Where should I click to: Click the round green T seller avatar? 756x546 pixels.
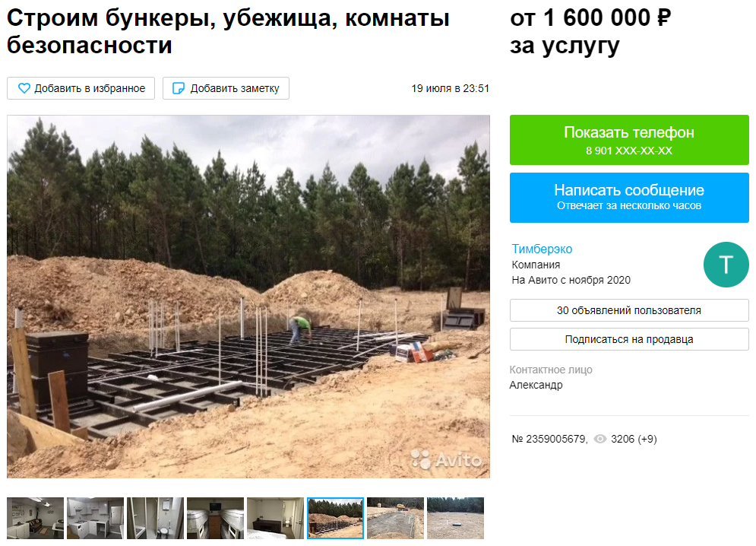[x=726, y=265]
